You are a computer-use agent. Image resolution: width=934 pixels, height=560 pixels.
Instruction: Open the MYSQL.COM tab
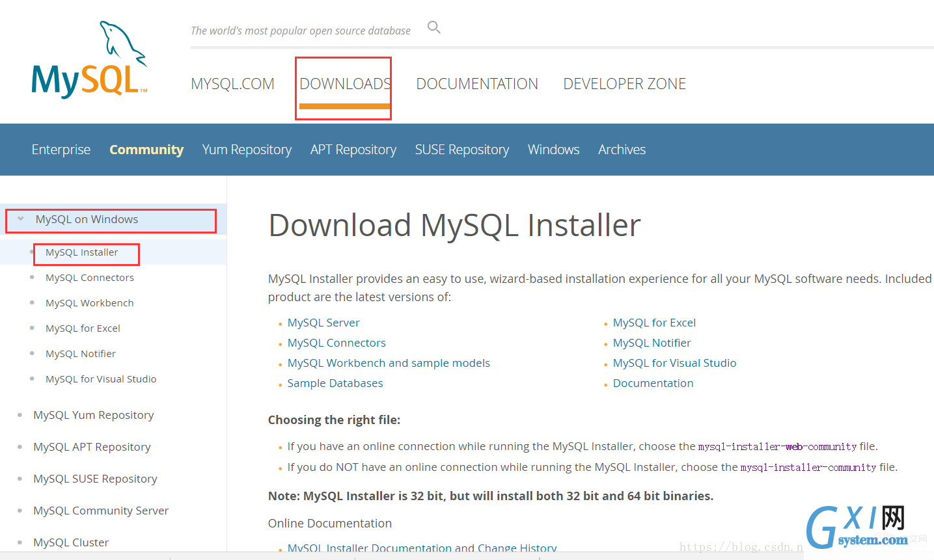[x=232, y=84]
